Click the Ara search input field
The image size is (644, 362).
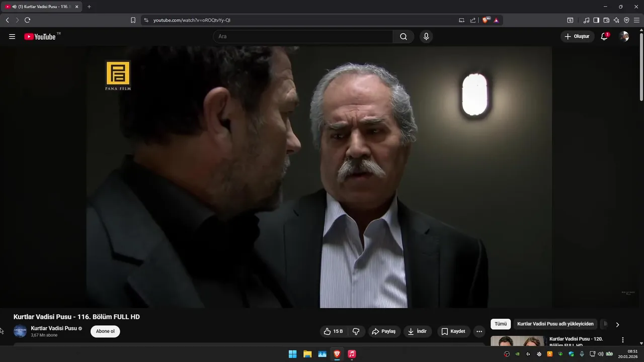pyautogui.click(x=303, y=37)
